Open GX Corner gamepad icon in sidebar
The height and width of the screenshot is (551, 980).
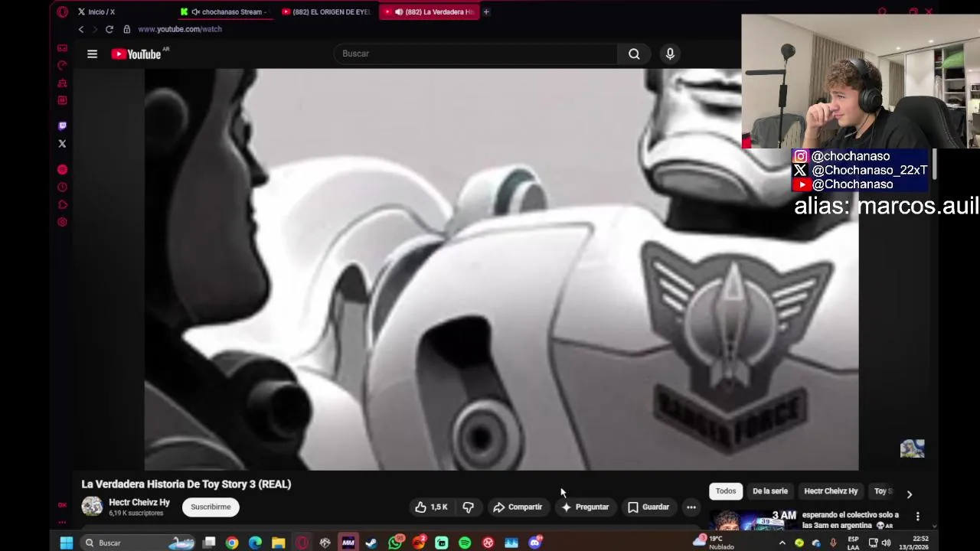(x=63, y=47)
